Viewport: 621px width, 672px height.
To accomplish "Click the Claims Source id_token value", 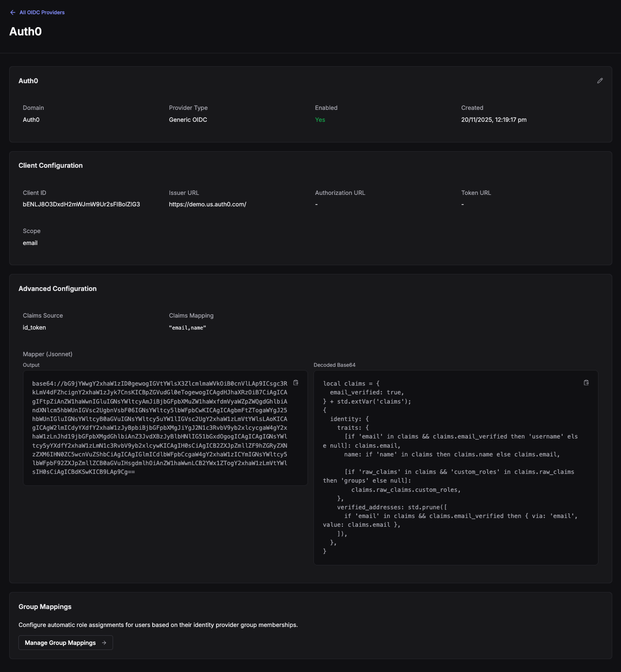I will point(34,327).
